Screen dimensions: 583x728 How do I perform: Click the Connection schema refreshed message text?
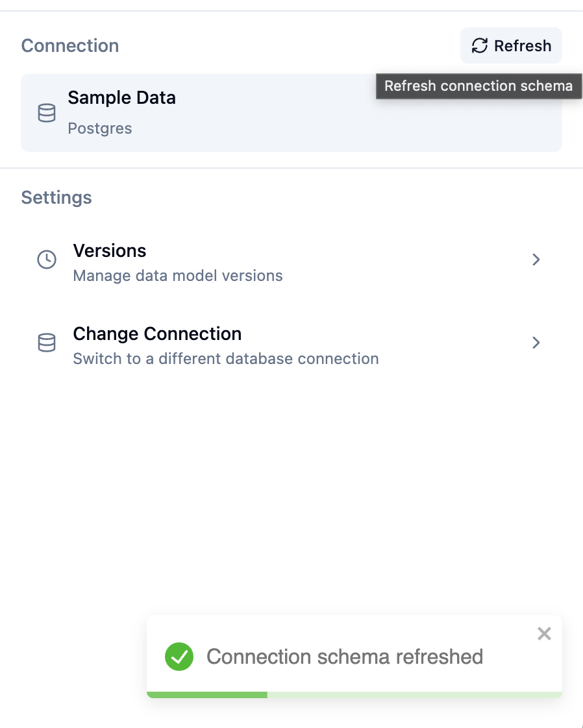(x=345, y=657)
